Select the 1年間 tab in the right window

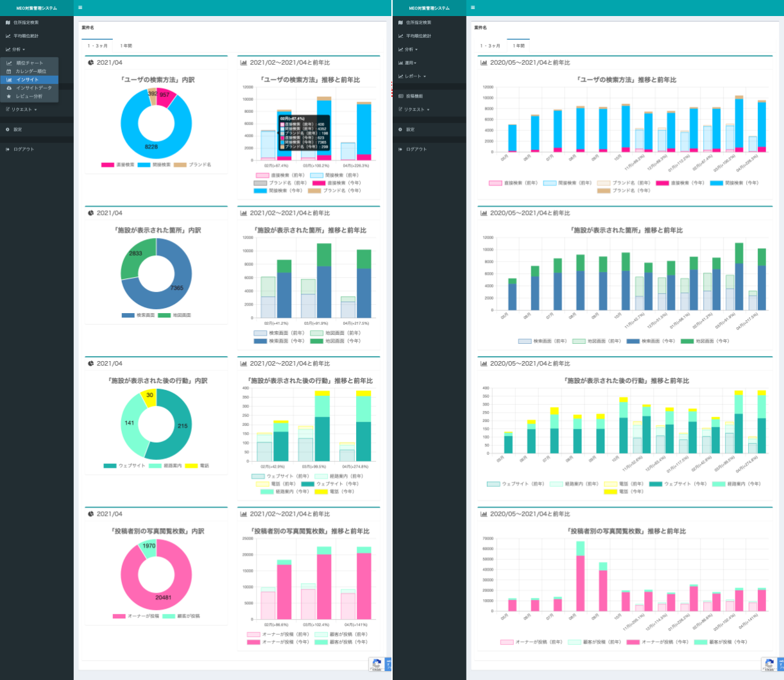point(519,46)
